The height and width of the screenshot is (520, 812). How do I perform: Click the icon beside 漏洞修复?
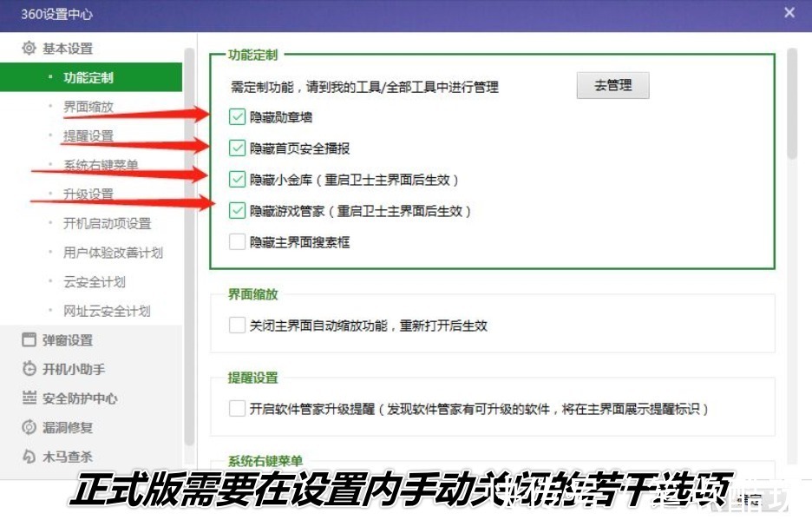(29, 427)
